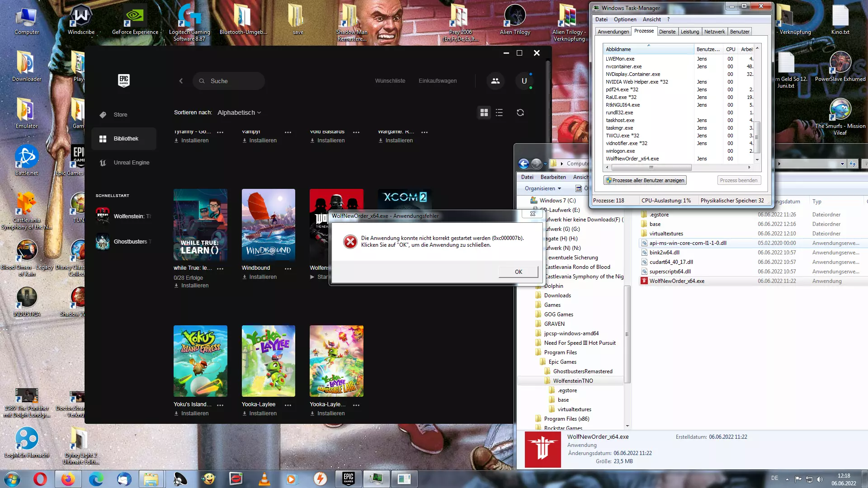Screen dimensions: 868x488
Task: Open Bearbeiten menu in Explorer
Action: pyautogui.click(x=553, y=177)
